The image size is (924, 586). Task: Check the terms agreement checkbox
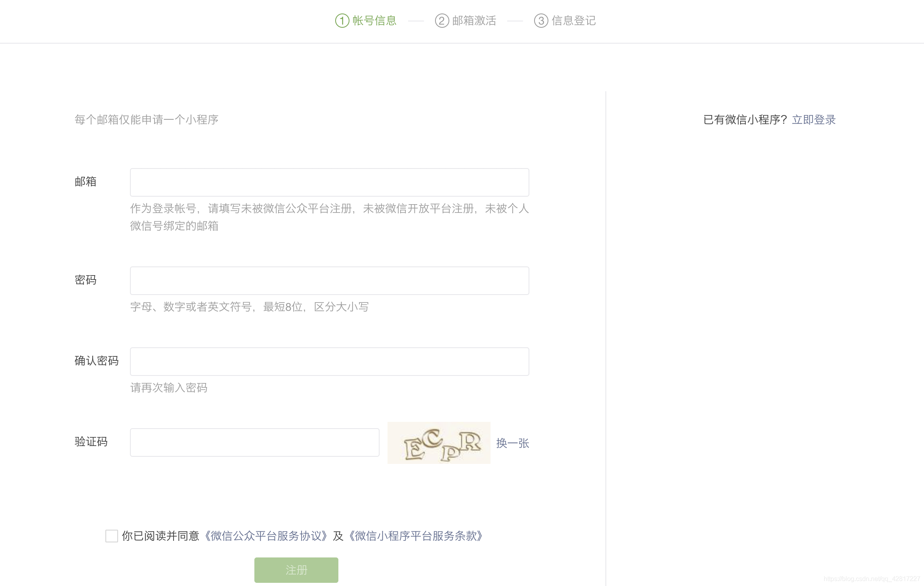[111, 536]
